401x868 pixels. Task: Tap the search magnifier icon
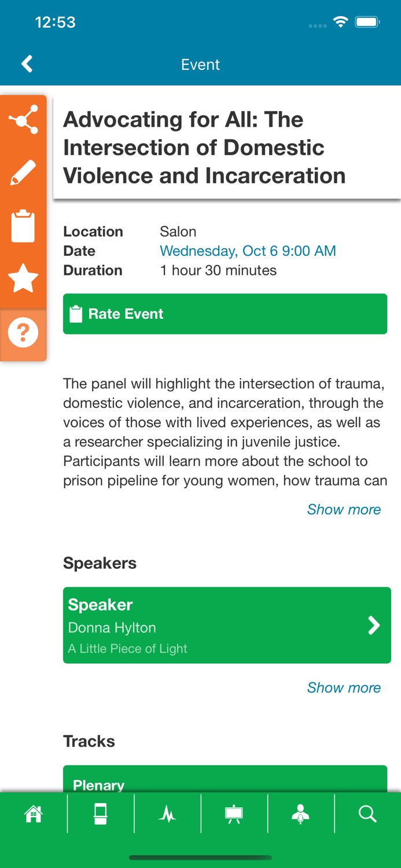pos(367,814)
